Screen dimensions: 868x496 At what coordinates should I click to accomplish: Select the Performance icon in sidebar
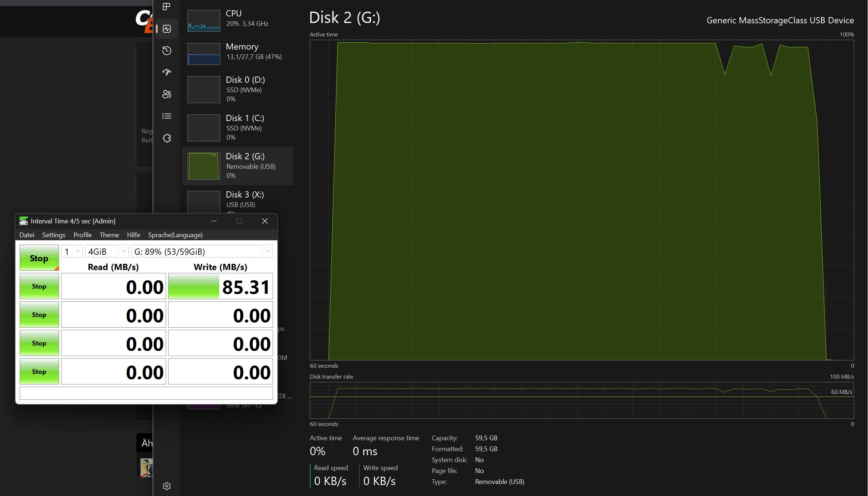point(167,29)
